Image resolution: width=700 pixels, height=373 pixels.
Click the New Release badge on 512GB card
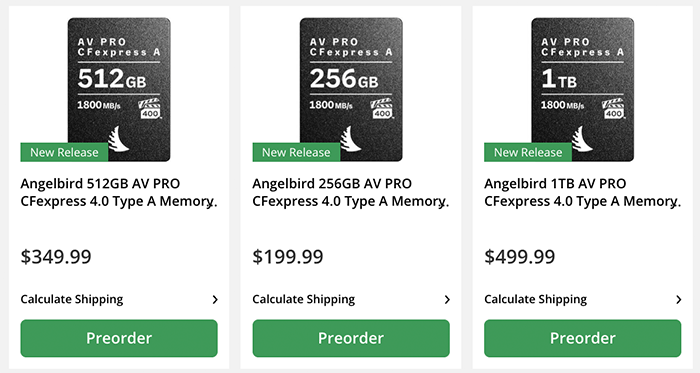[x=64, y=152]
